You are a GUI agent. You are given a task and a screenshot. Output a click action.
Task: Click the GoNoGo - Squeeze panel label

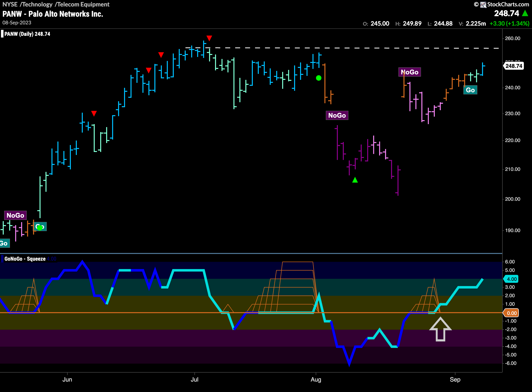(x=25, y=259)
